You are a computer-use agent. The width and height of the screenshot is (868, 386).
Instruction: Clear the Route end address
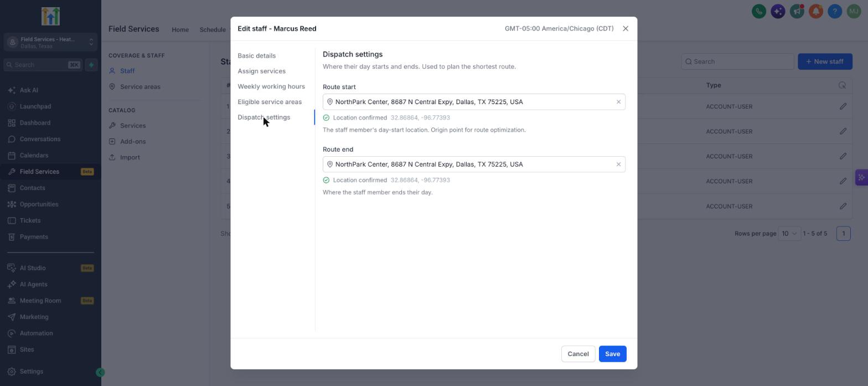tap(618, 164)
